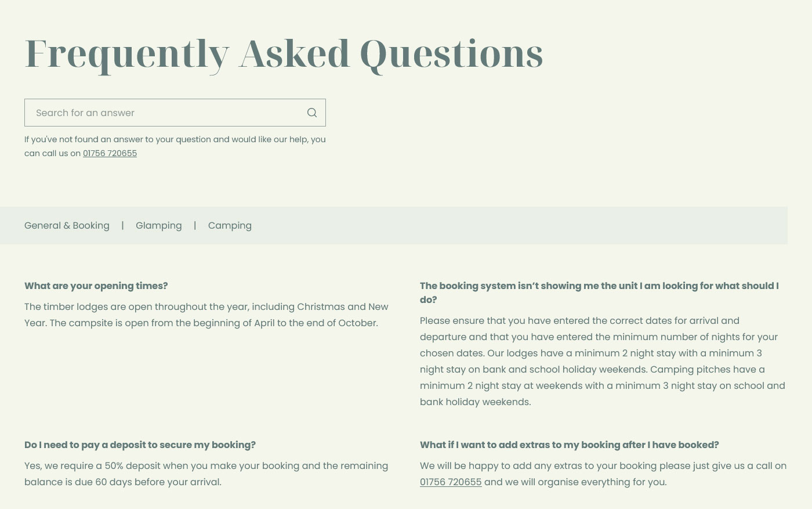Screen dimensions: 812x509
Task: Click the 'Frequently Asked Questions' heading
Action: click(x=284, y=54)
